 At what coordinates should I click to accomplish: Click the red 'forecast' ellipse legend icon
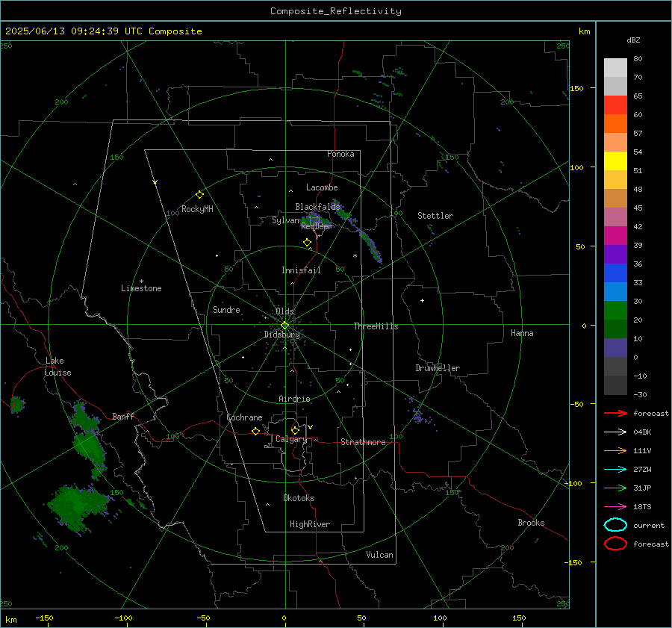tap(615, 544)
